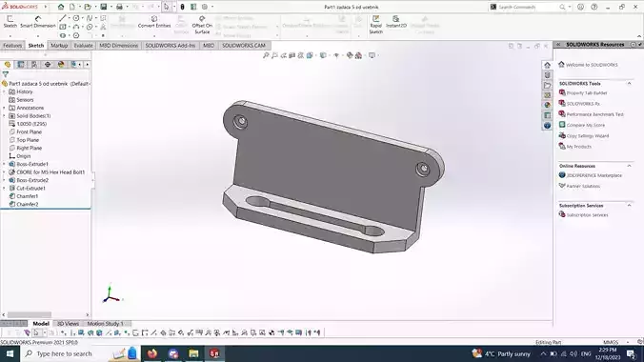Click the Print icon

click(x=119, y=7)
